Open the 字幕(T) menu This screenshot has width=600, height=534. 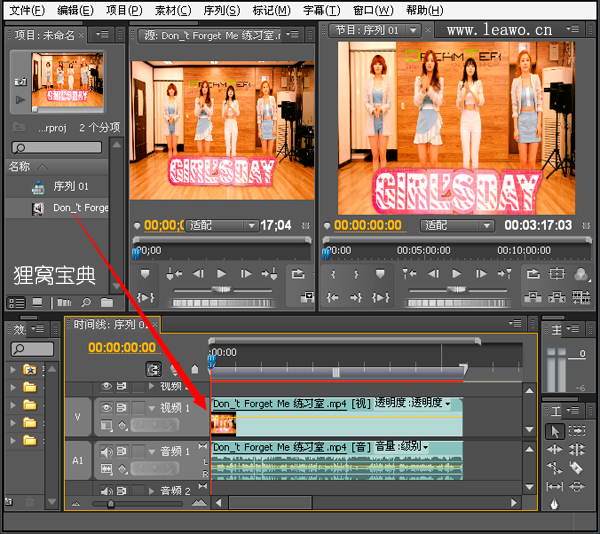pyautogui.click(x=321, y=10)
